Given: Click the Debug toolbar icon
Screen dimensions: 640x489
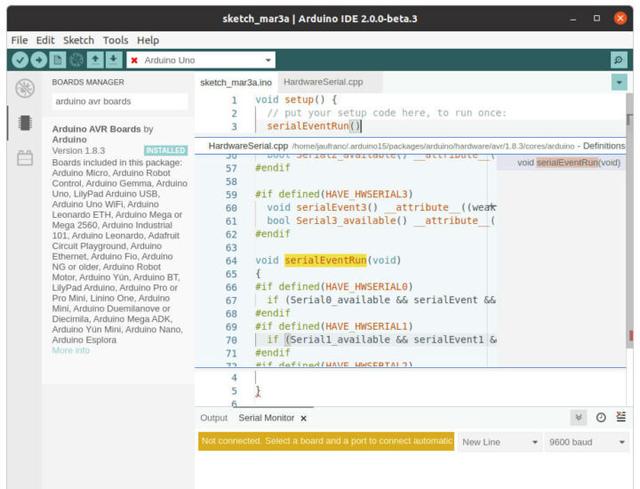Looking at the screenshot, I should pyautogui.click(x=76, y=60).
